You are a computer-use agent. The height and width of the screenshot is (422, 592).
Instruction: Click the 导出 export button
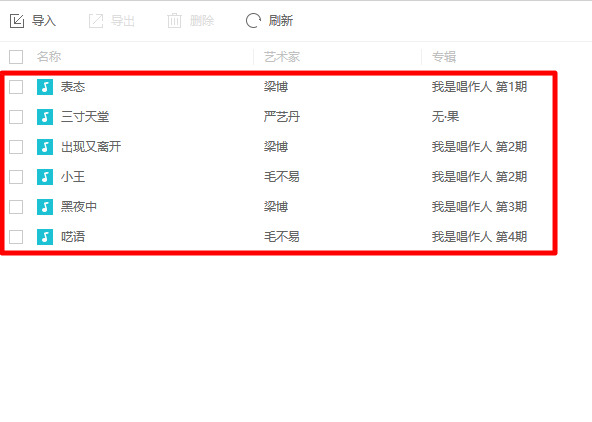(112, 21)
